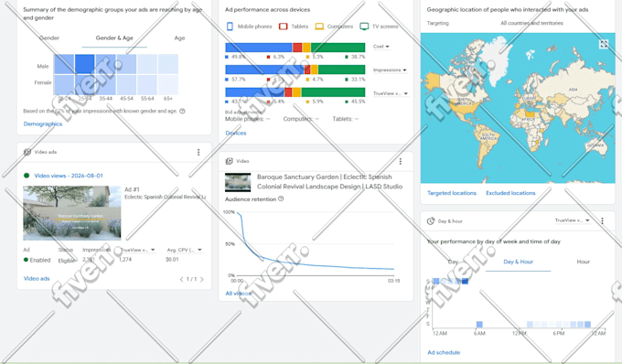The width and height of the screenshot is (622, 364).
Task: Click the TV screens legend icon
Action: tap(364, 27)
